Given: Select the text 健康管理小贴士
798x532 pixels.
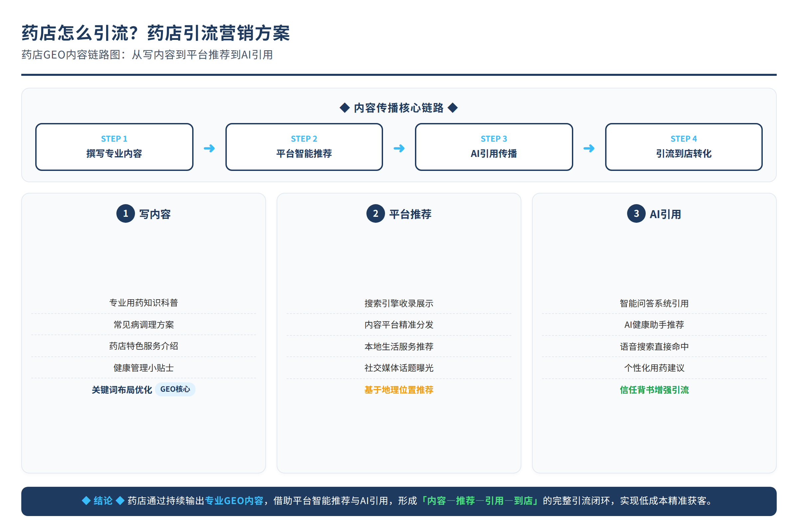Looking at the screenshot, I should coord(144,368).
